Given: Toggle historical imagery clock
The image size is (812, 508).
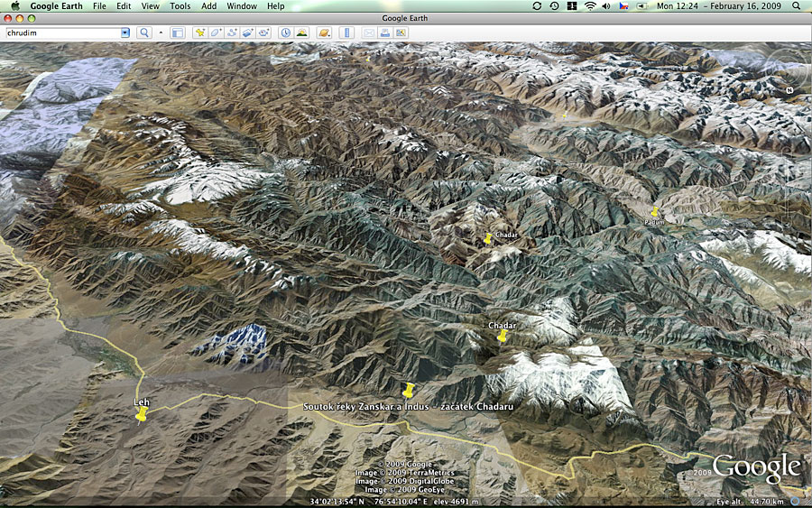Looking at the screenshot, I should click(x=285, y=33).
